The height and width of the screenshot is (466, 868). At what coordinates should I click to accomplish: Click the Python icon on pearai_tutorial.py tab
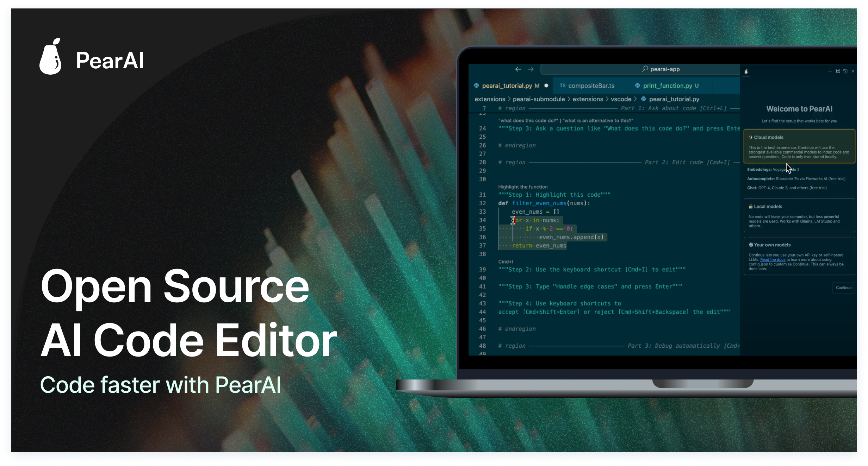476,86
